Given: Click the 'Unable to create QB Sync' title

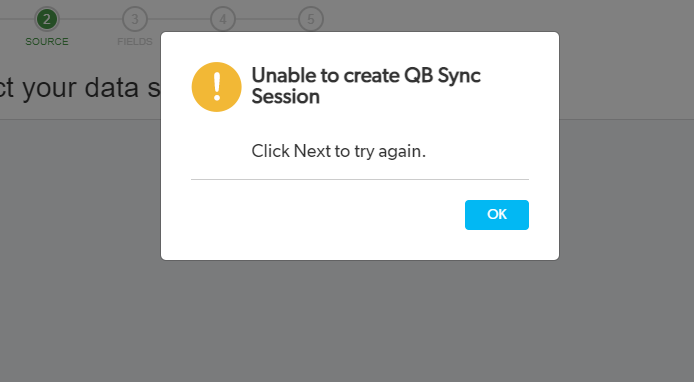Looking at the screenshot, I should pyautogui.click(x=366, y=75).
